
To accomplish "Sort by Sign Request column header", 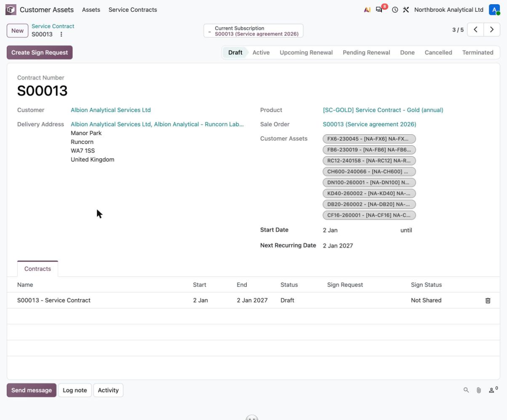I will click(345, 285).
